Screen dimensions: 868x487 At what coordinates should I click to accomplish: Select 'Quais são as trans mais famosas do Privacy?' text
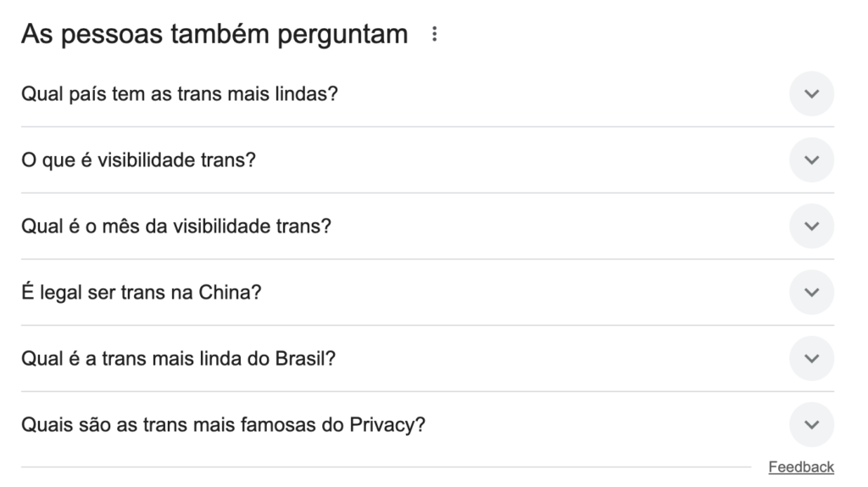coord(223,424)
